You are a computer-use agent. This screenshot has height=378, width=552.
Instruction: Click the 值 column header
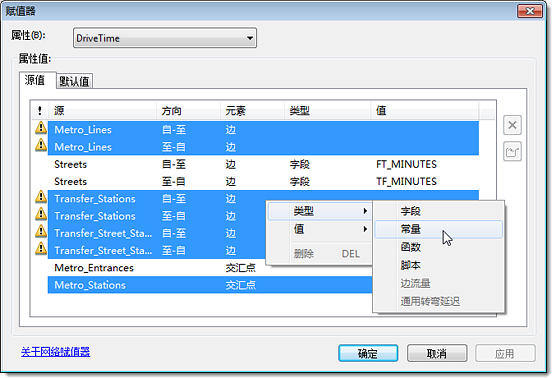point(424,111)
